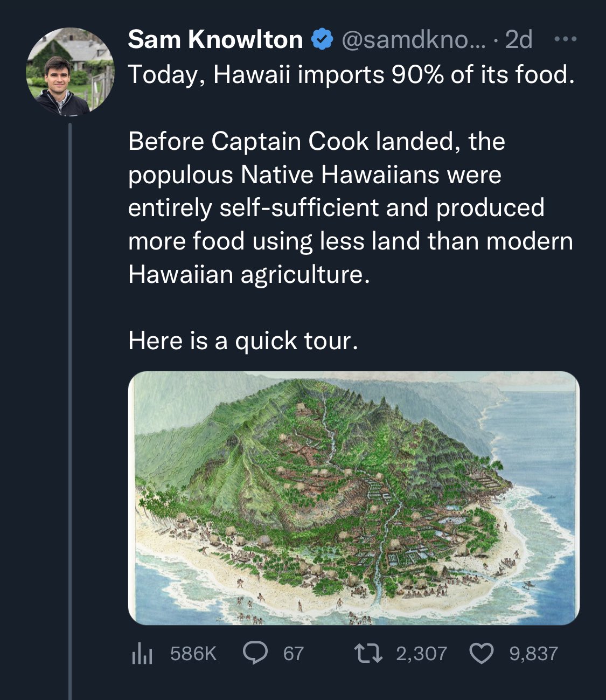The height and width of the screenshot is (700, 606).
Task: View analytics via the bar chart icon
Action: (x=142, y=654)
